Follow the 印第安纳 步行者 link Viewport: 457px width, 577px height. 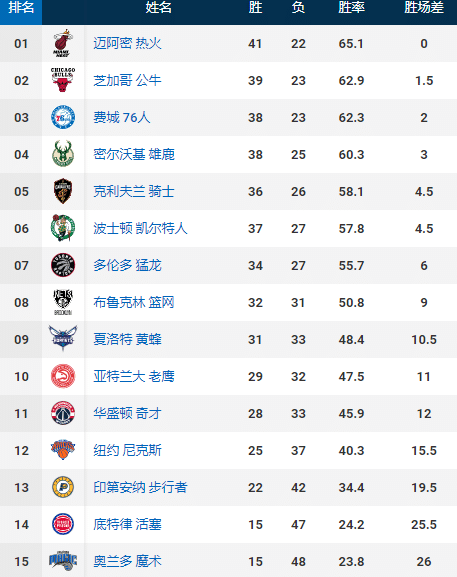140,487
